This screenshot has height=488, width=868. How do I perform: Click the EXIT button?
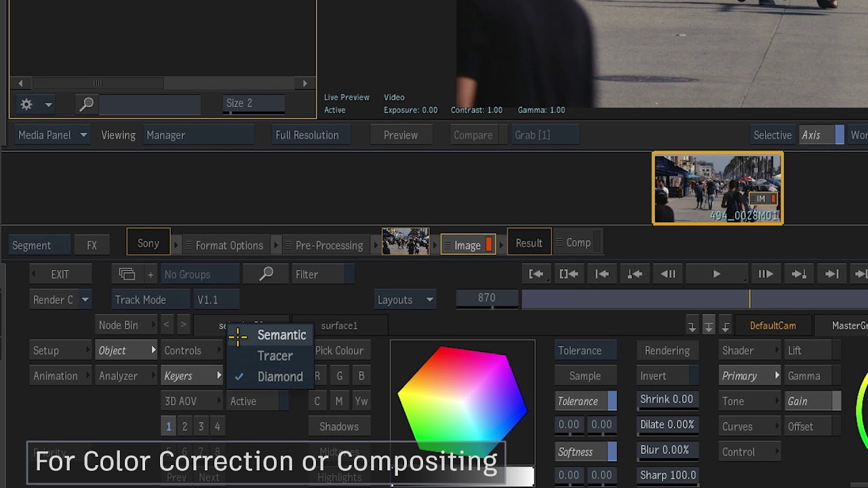[x=60, y=274]
